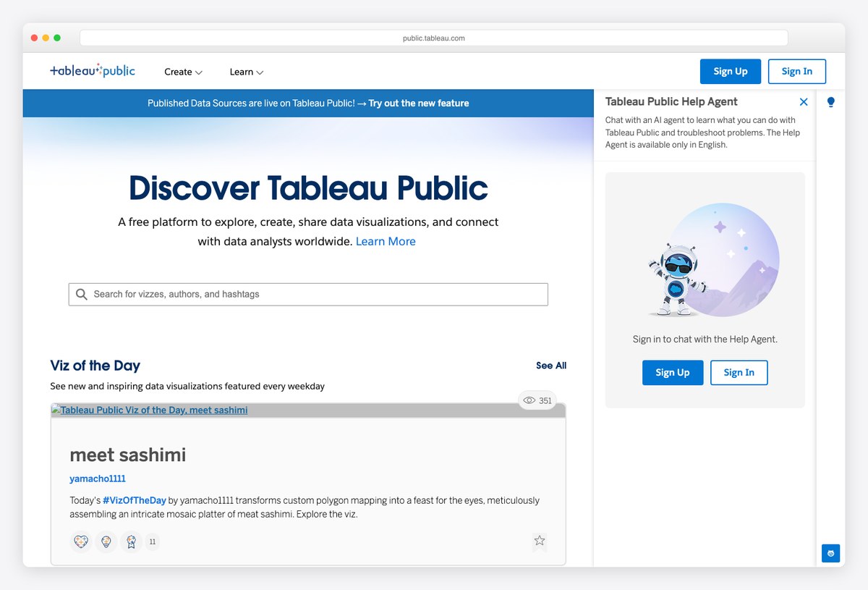Click the award ribbon reaction icon
Viewport: 868px width, 590px height.
131,541
